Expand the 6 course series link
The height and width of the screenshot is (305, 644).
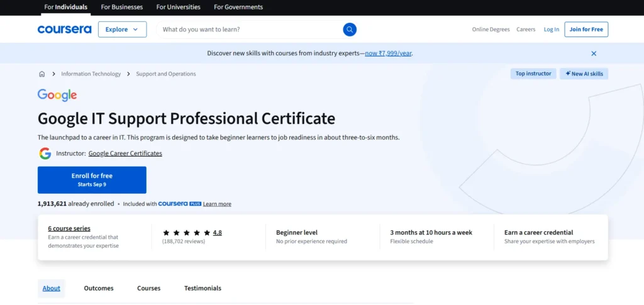pyautogui.click(x=69, y=228)
